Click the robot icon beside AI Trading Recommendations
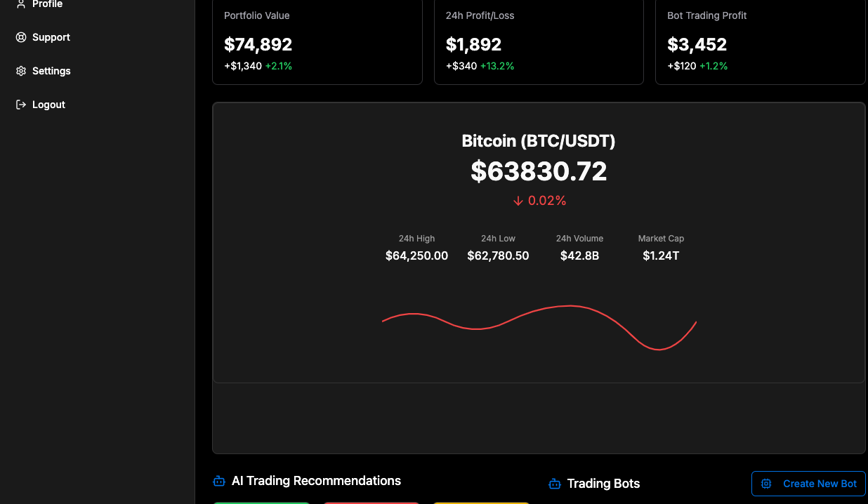 coord(219,481)
